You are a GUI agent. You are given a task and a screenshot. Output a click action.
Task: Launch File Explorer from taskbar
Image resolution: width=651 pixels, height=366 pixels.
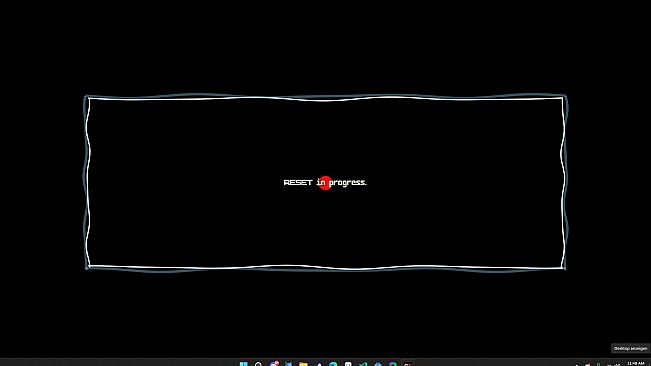point(303,364)
